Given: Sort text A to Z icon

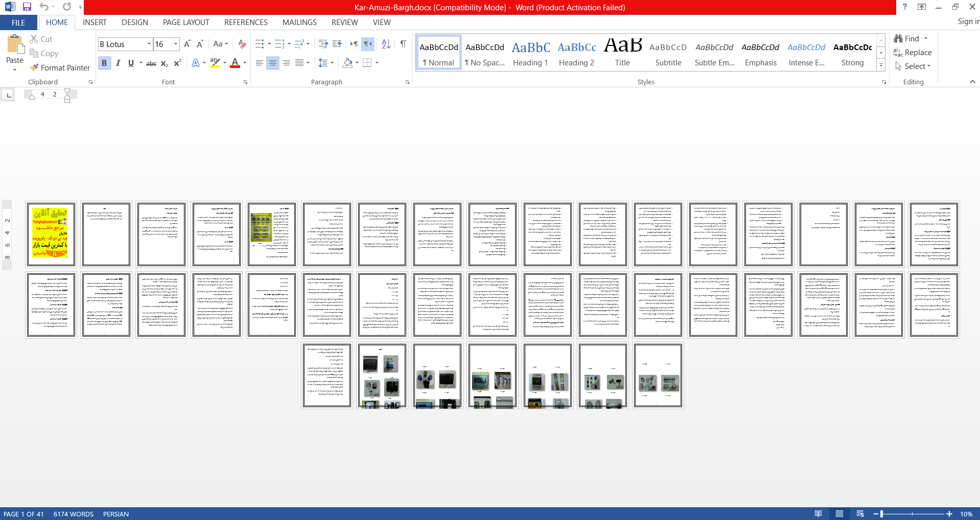Looking at the screenshot, I should click(x=386, y=44).
